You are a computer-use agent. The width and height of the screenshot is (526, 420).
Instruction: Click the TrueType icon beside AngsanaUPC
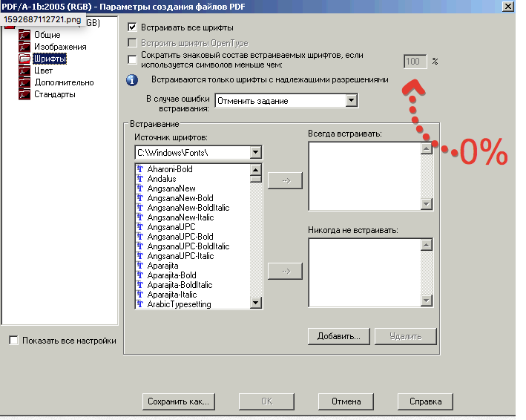[x=140, y=227]
